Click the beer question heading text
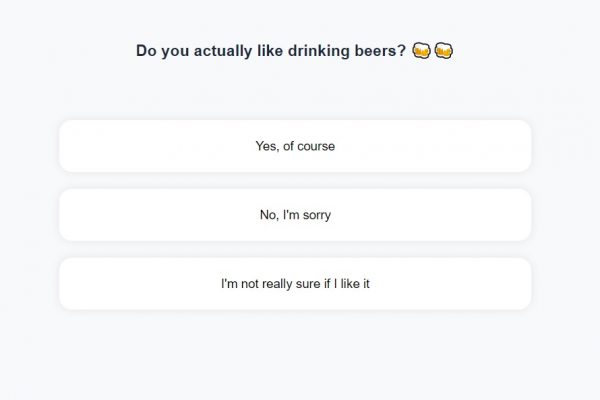This screenshot has height=400, width=600. click(270, 51)
